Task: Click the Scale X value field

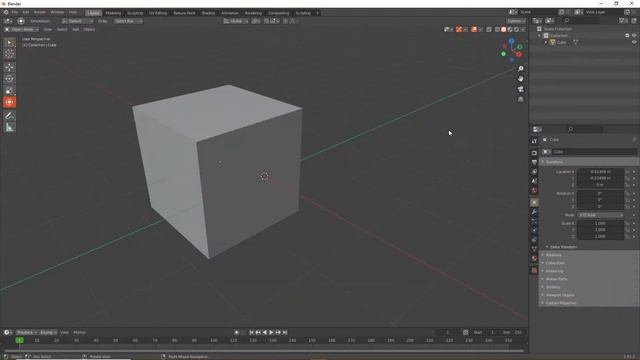Action: point(600,223)
